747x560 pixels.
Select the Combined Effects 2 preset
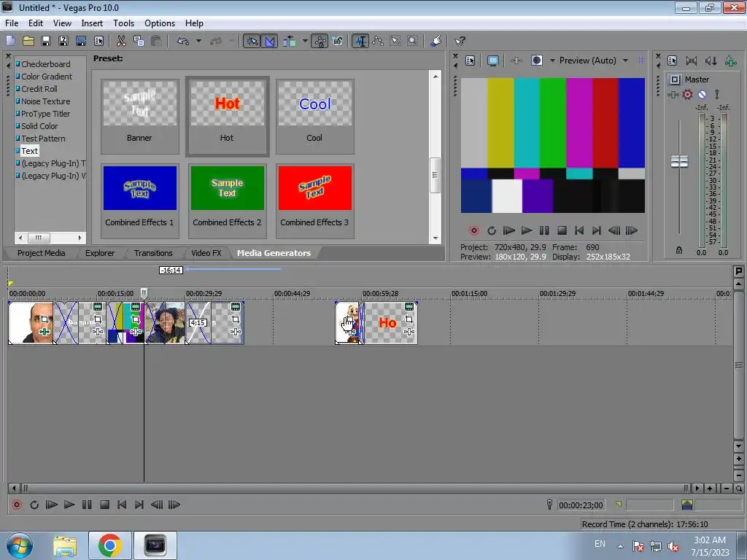228,201
